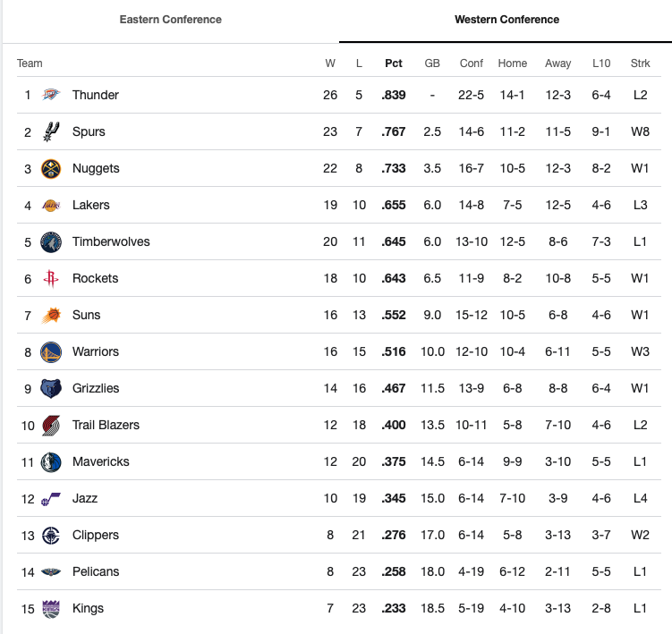The image size is (672, 634).
Task: Sort standings by Pct column
Action: pyautogui.click(x=394, y=63)
